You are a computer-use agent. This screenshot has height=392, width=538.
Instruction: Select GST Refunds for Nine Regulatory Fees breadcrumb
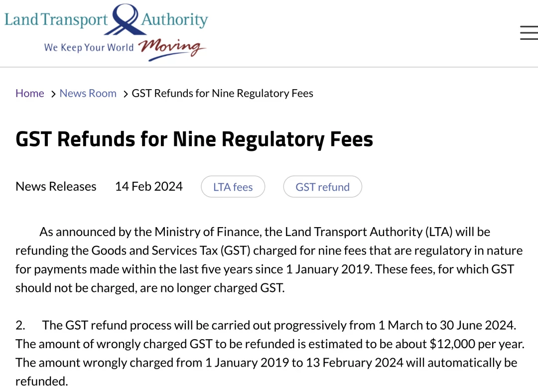click(x=222, y=93)
